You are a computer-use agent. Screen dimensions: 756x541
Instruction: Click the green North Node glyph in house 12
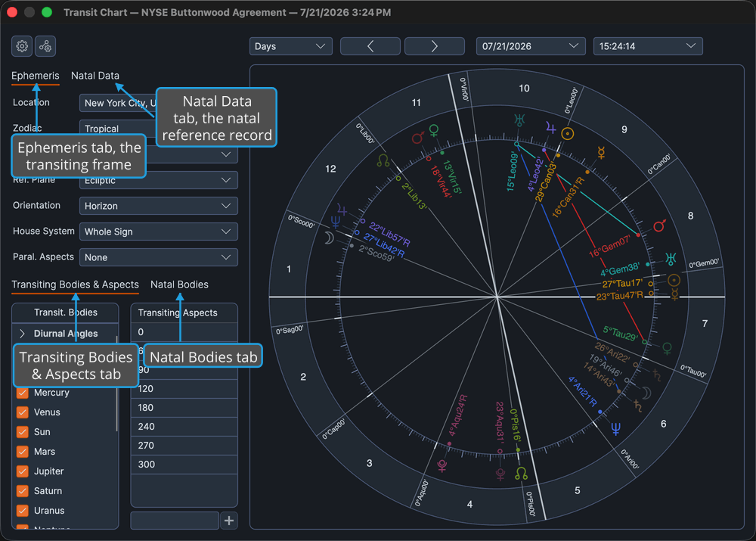[383, 160]
